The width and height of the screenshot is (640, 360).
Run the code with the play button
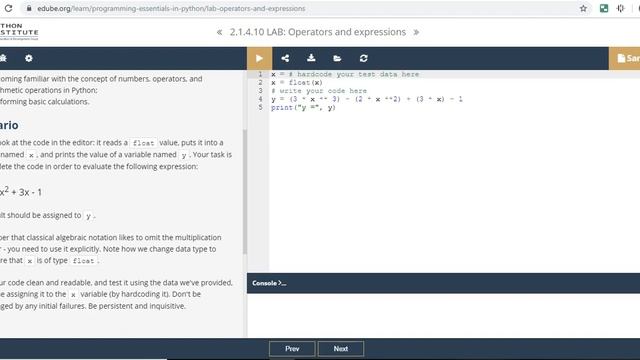pyautogui.click(x=259, y=58)
